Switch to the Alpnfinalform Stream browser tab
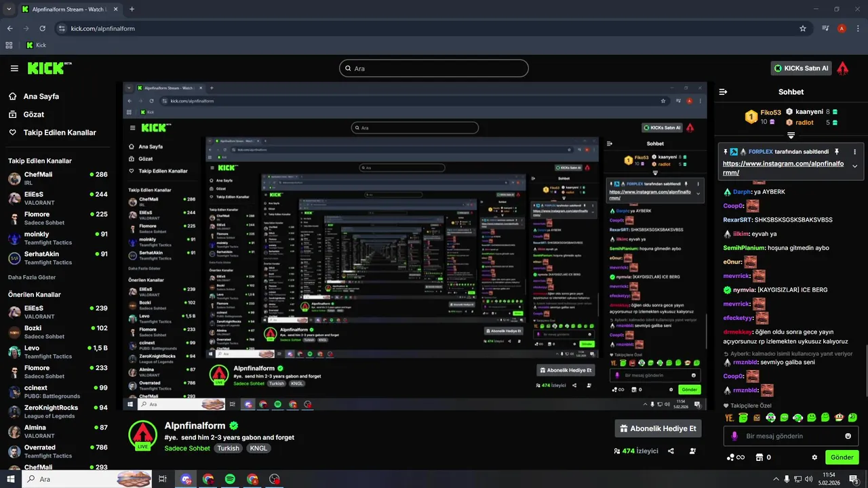Viewport: 868px width, 488px height. click(69, 9)
